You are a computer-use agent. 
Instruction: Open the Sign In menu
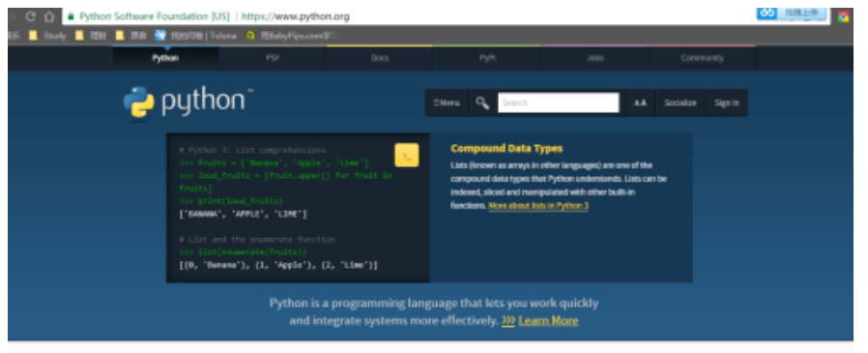pos(726,103)
